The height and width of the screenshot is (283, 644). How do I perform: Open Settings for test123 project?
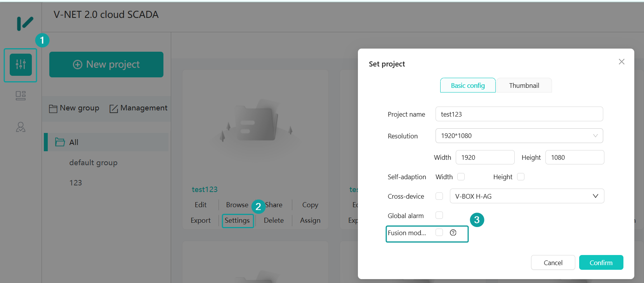point(237,220)
